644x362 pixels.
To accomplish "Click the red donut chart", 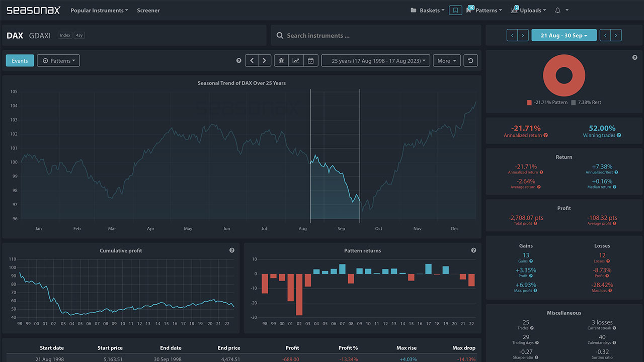I will pyautogui.click(x=564, y=75).
